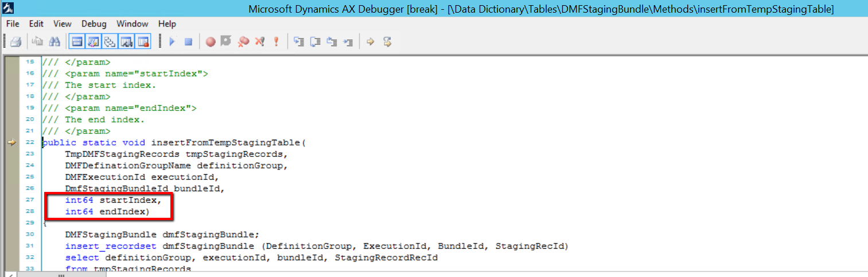
Task: Click the 'The start index.' comment line
Action: coord(99,85)
